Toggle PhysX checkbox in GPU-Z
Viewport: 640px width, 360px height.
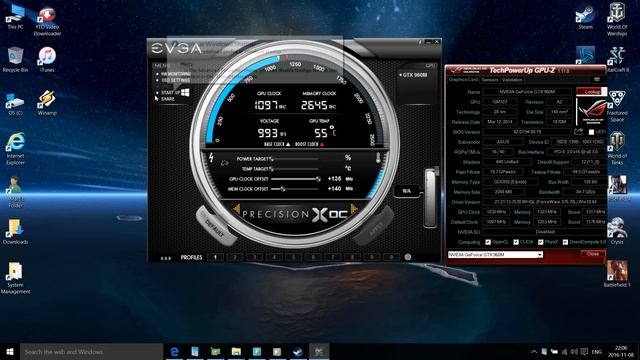click(x=541, y=242)
